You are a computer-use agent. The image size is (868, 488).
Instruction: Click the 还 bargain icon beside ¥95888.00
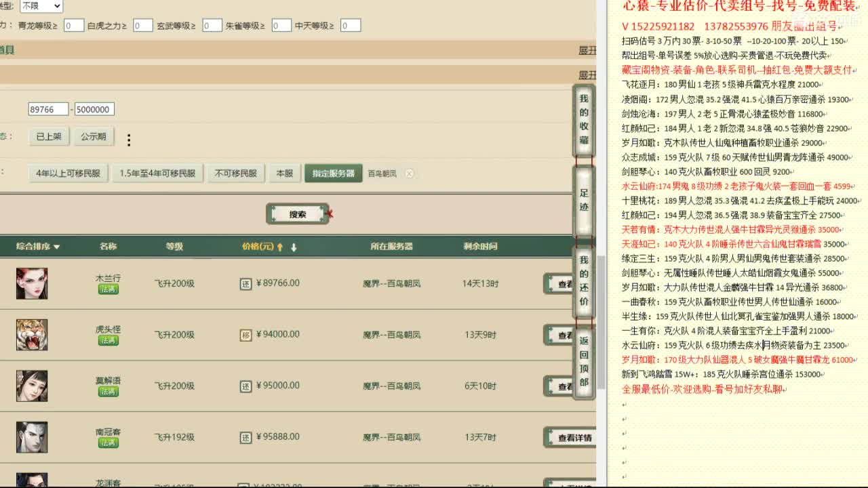(x=245, y=437)
